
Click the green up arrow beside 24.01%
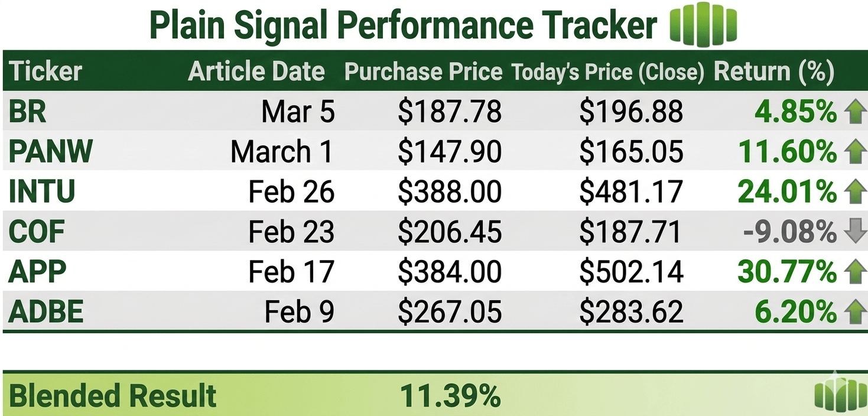[x=854, y=192]
